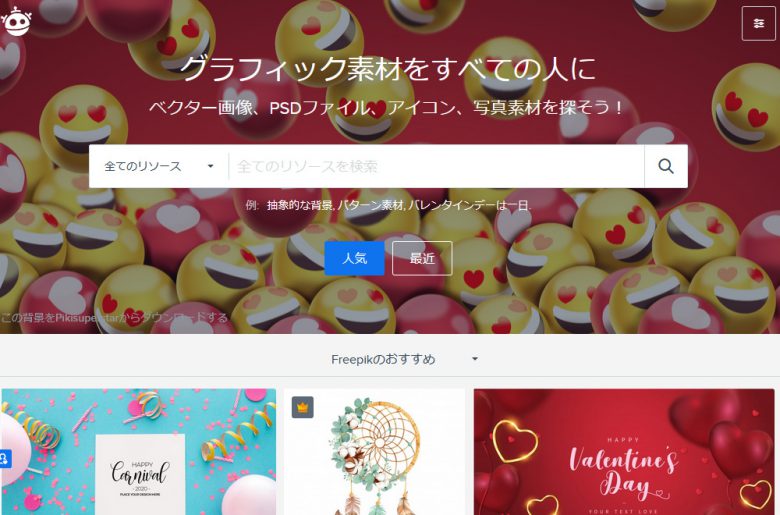Viewport: 780px width, 515px height.
Task: Click the premium crown badge on the dreamcatcher
Action: click(x=302, y=408)
